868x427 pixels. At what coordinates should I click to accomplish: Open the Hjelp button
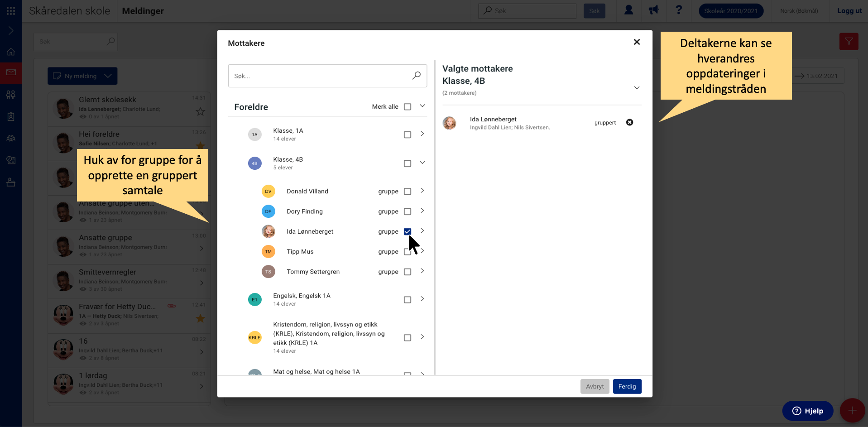click(808, 411)
